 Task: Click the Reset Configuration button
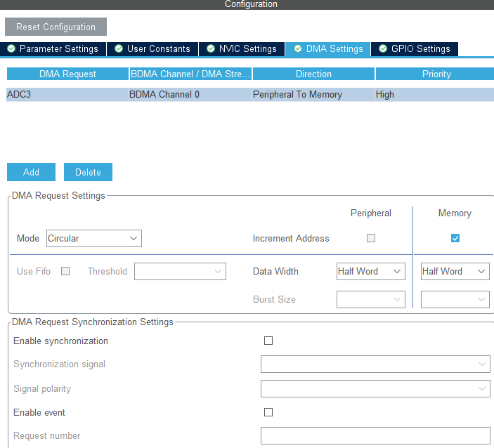pos(56,27)
